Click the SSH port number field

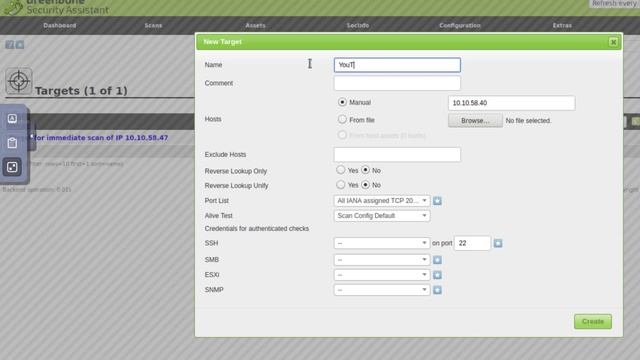pyautogui.click(x=472, y=243)
